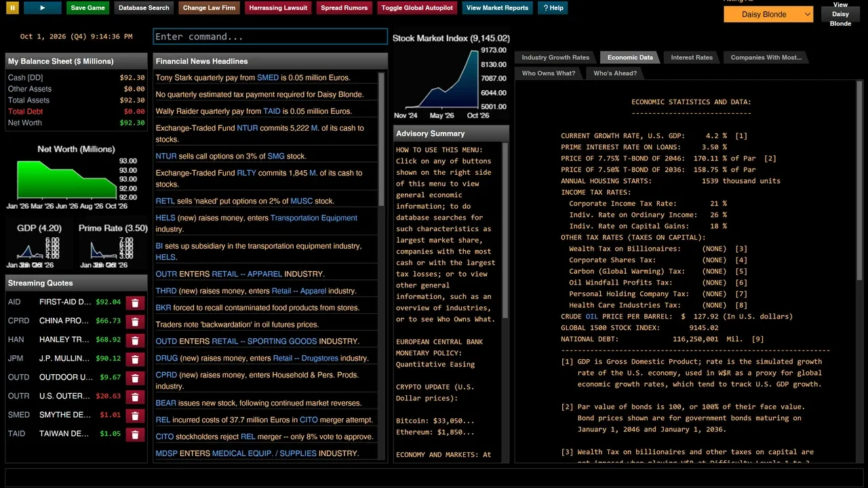Remove OUTD Outdoor quote via trash icon
Viewport: 868px width, 488px height.
135,378
